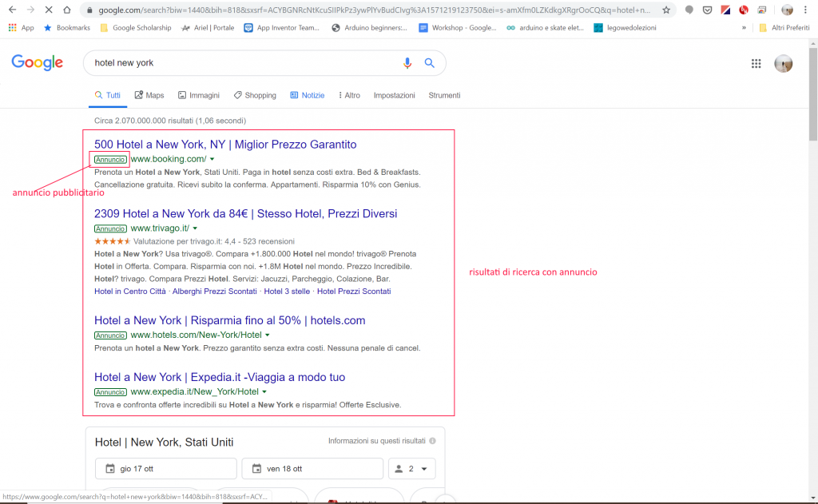Select the Tutti results tab
The height and width of the screenshot is (504, 818).
[x=108, y=96]
